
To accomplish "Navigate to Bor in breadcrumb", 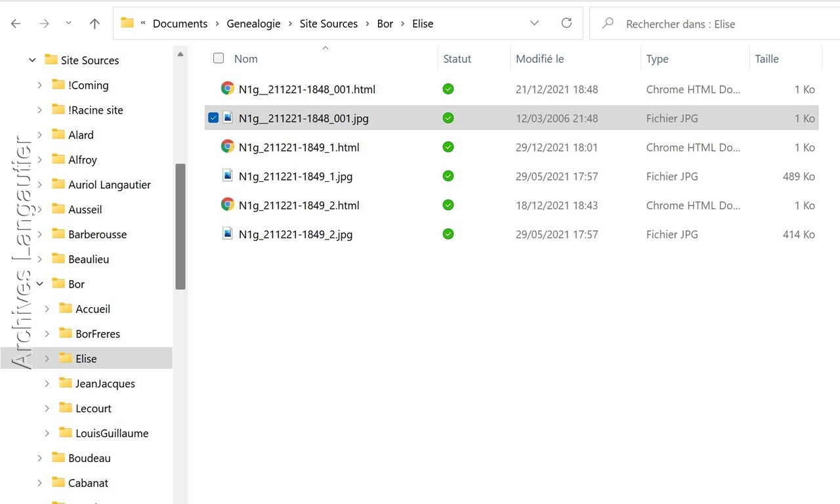I will 385,24.
